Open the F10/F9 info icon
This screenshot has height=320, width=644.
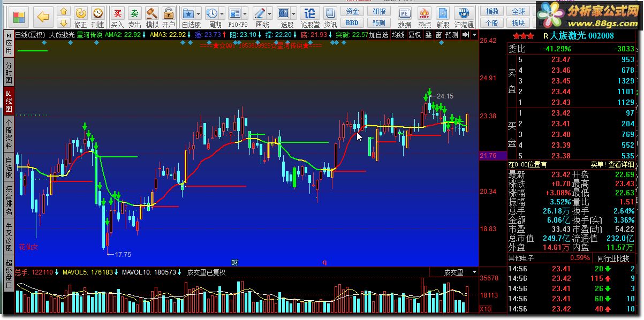[234, 13]
